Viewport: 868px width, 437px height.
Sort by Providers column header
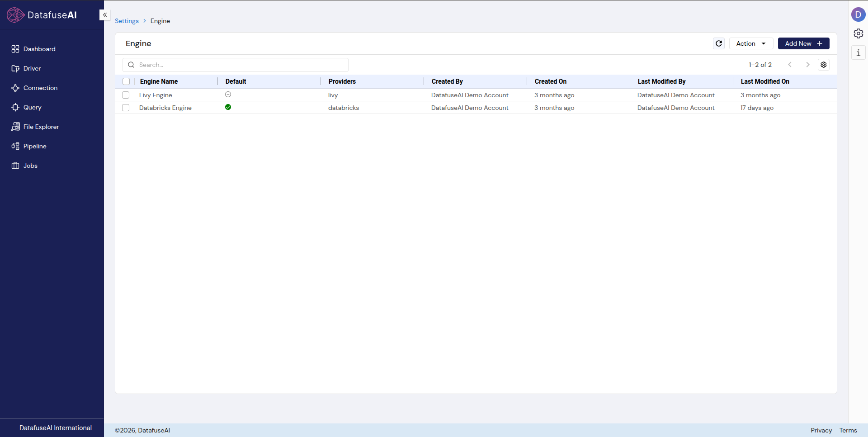tap(342, 81)
